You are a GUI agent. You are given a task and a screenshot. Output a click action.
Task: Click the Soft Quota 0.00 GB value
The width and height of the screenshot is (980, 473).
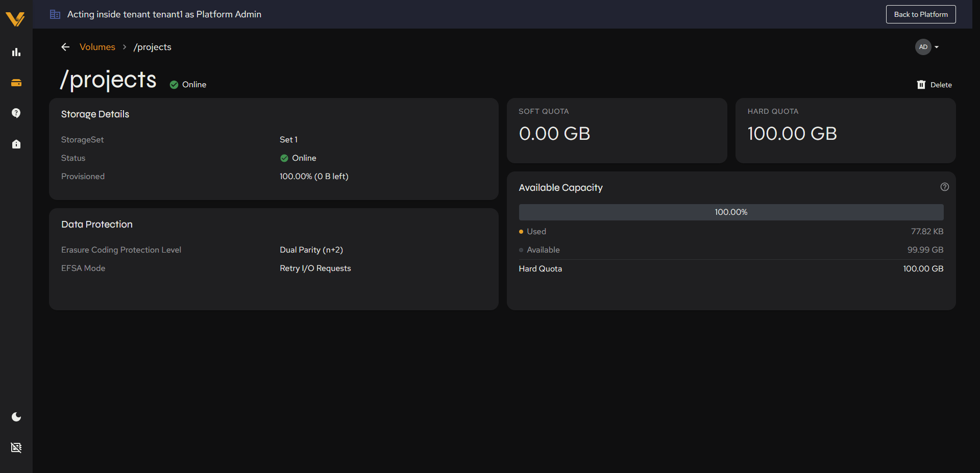[554, 134]
